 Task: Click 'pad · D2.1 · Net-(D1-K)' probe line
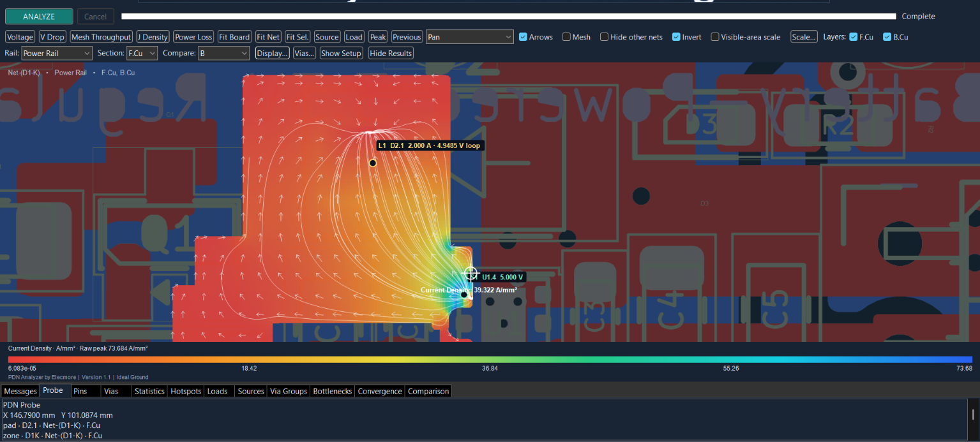click(x=51, y=425)
